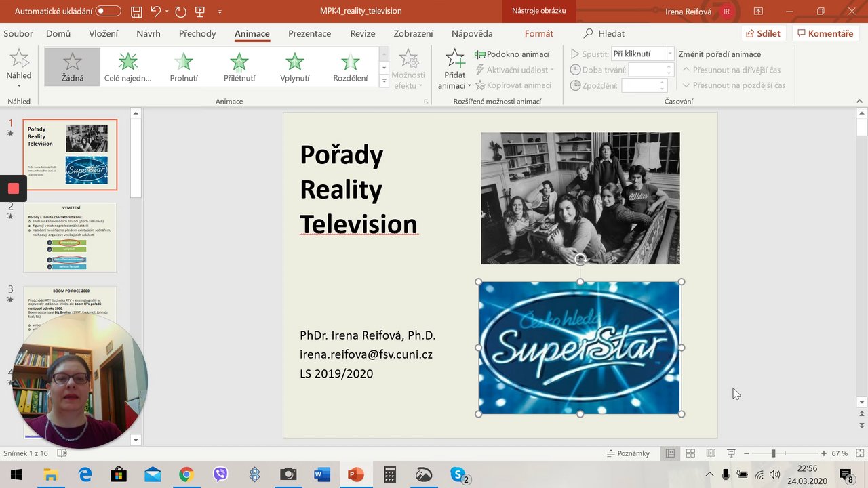Image resolution: width=868 pixels, height=488 pixels.
Task: Open the Komentáře pane
Action: (x=825, y=33)
